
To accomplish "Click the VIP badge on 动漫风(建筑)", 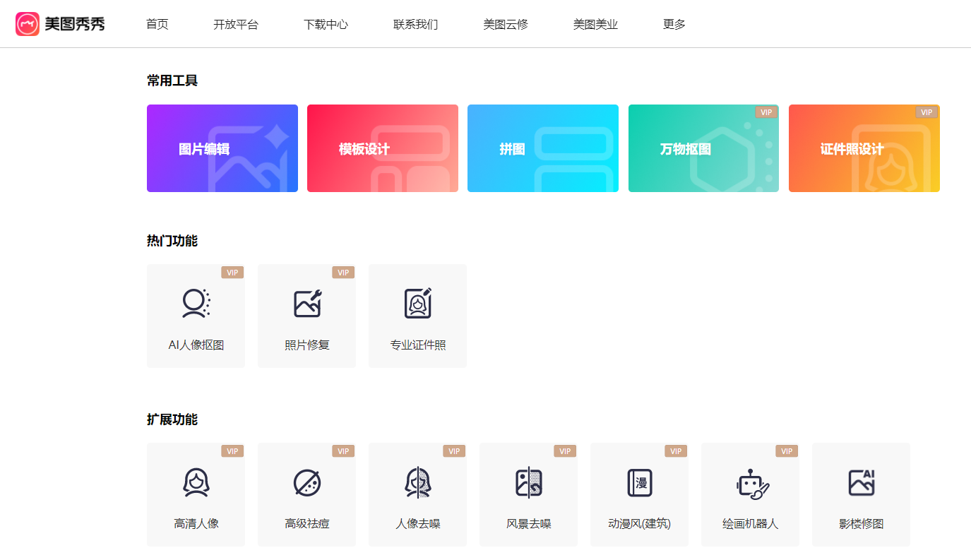I will [x=676, y=451].
